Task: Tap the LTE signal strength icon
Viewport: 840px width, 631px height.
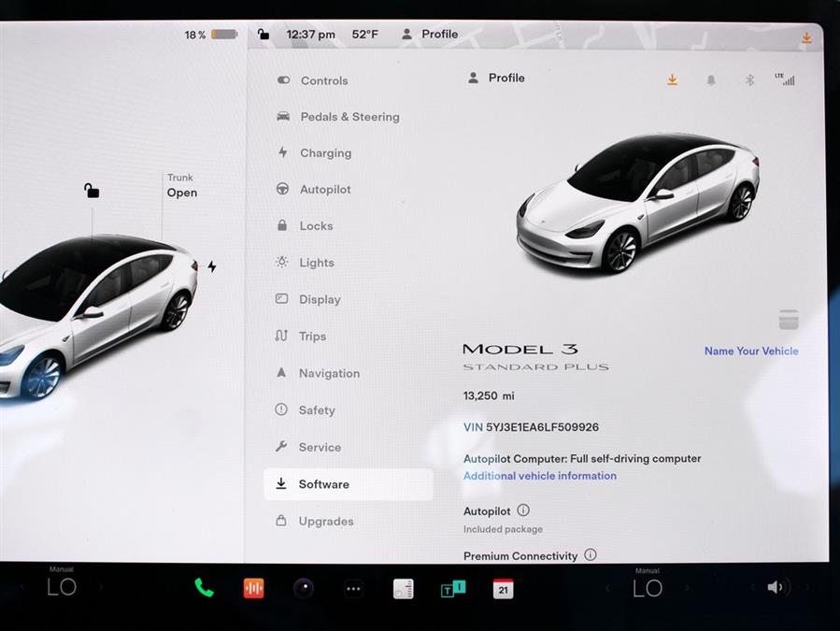Action: click(x=785, y=79)
